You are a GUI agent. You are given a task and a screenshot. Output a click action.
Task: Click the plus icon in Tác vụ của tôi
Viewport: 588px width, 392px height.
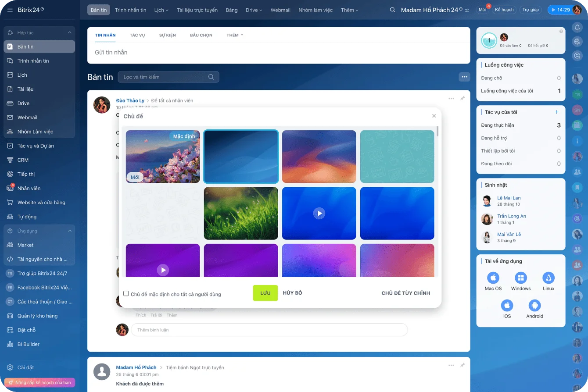557,112
